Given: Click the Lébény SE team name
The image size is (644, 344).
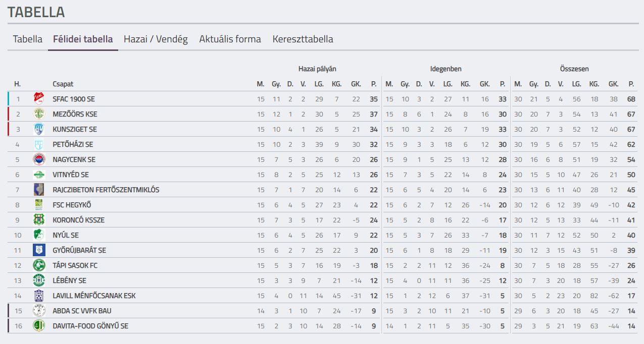Looking at the screenshot, I should (x=70, y=280).
